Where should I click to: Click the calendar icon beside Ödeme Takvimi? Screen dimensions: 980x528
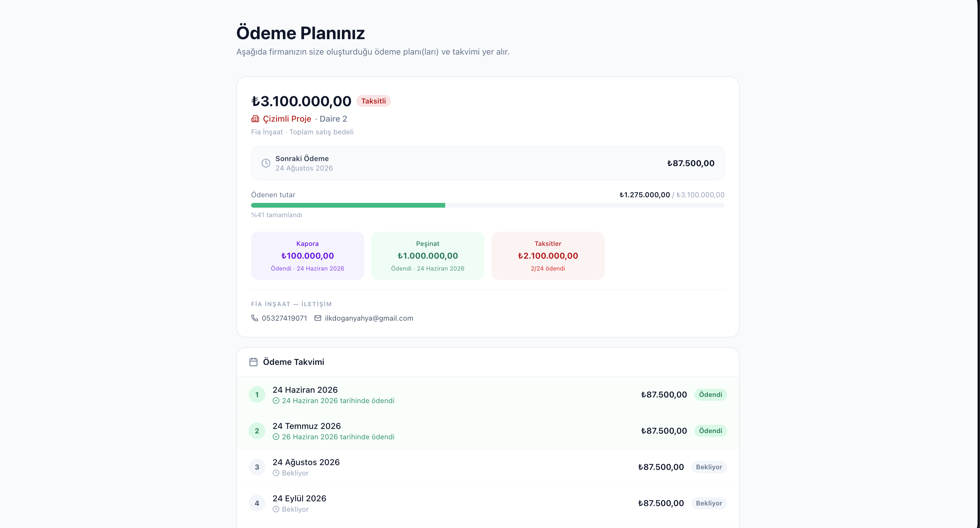click(x=253, y=362)
